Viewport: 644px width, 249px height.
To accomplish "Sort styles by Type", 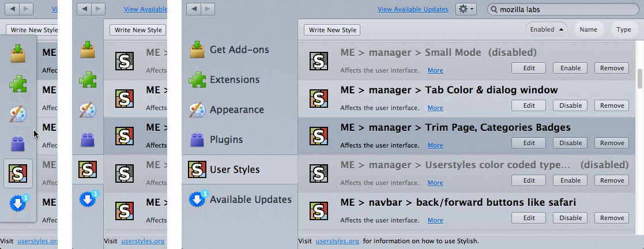I will click(x=623, y=29).
